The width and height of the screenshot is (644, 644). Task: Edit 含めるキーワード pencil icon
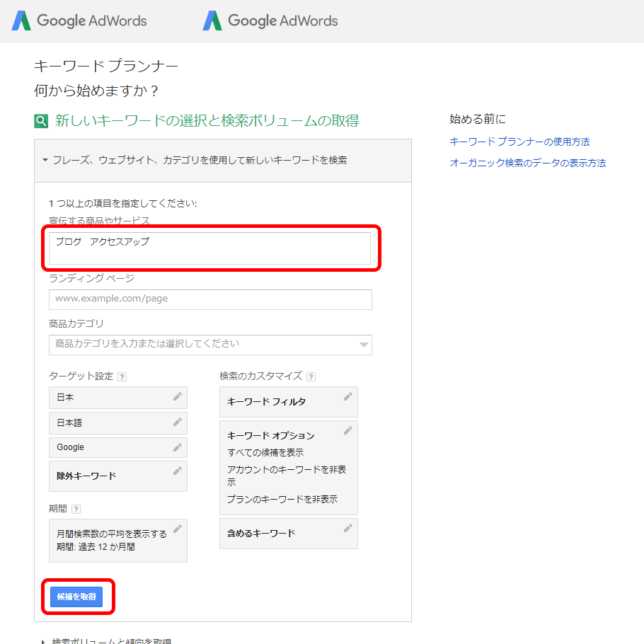tap(348, 528)
